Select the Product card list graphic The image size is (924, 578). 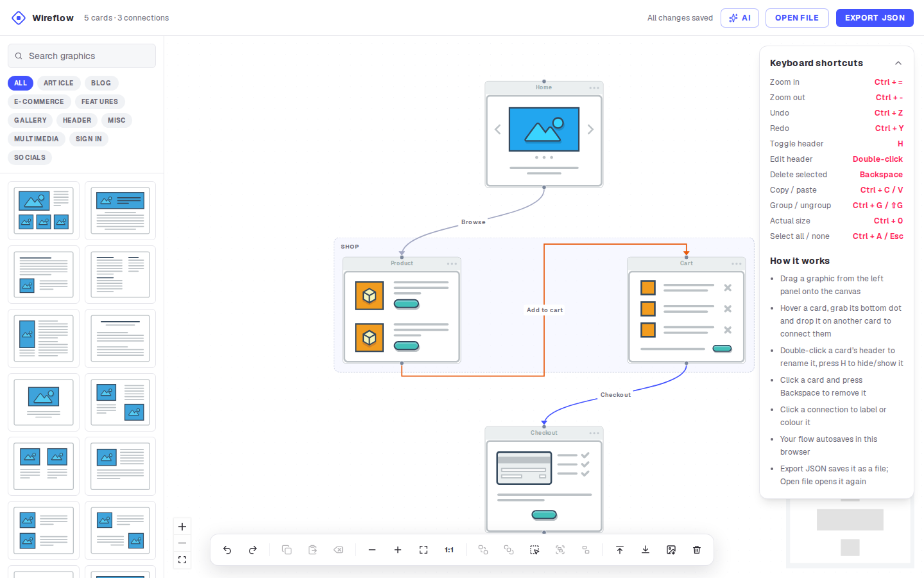tap(402, 317)
